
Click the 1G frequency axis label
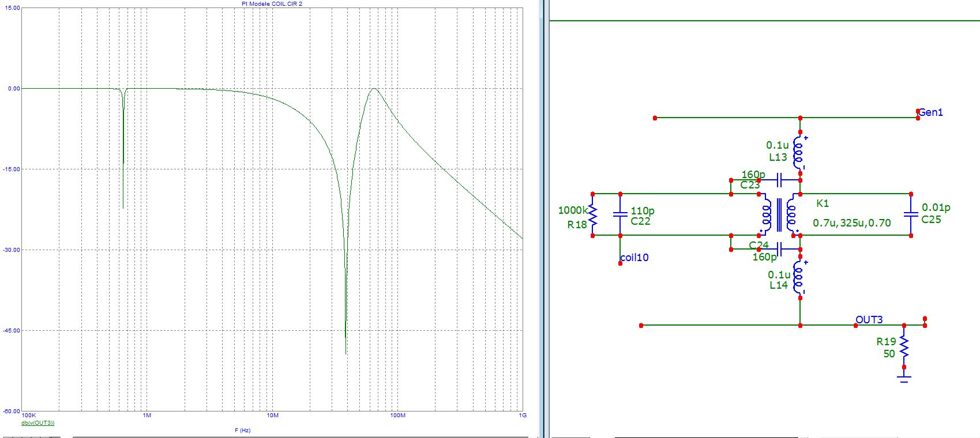(x=523, y=416)
